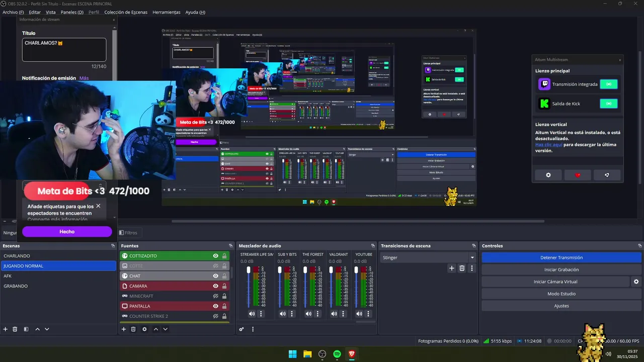
Task: Open the Editar menu
Action: 35,12
